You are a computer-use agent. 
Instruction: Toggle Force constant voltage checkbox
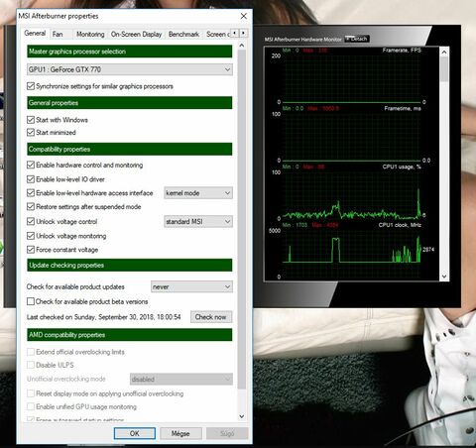click(31, 250)
